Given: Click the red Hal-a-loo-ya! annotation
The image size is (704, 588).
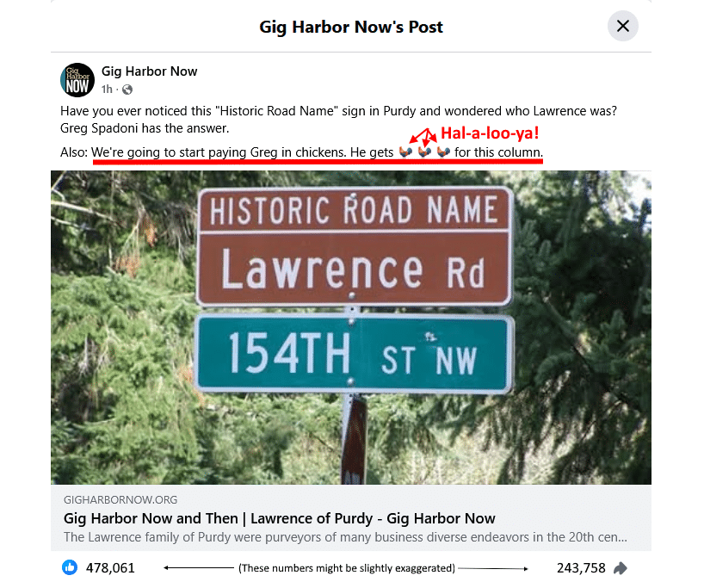Looking at the screenshot, I should click(490, 133).
